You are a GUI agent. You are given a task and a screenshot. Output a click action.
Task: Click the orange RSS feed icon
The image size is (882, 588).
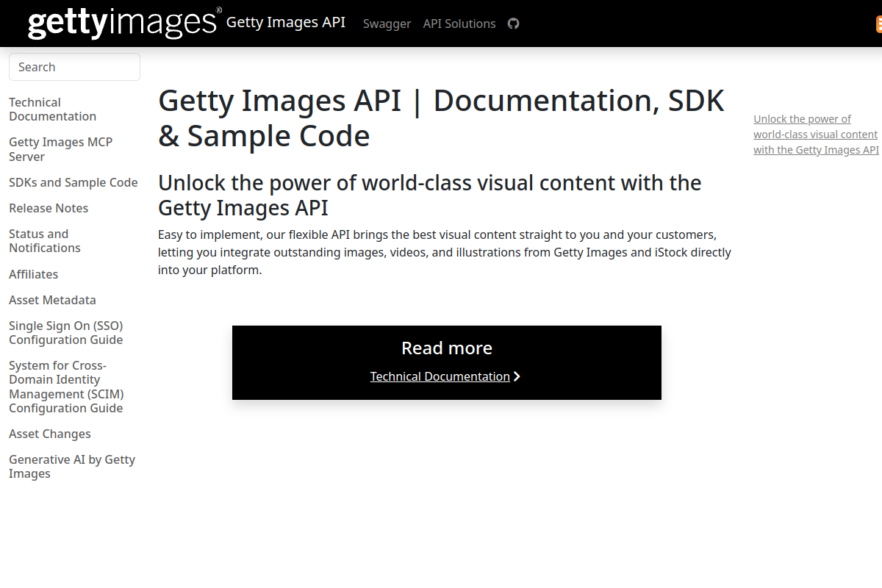[878, 24]
